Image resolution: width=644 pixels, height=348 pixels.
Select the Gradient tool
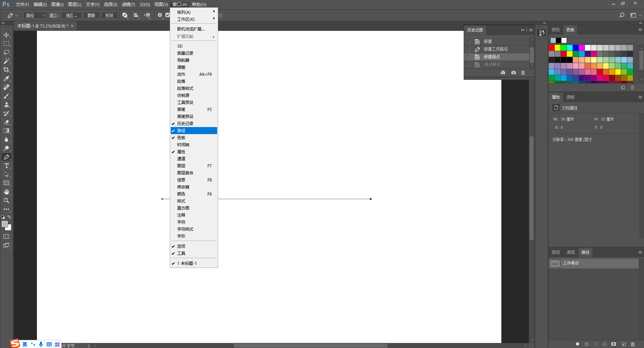[x=6, y=131]
